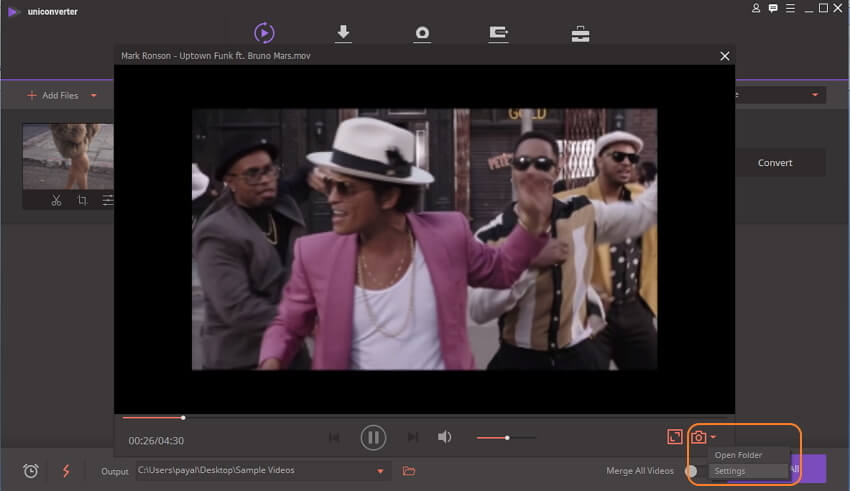The image size is (850, 491).
Task: Skip to next track button
Action: 413,437
